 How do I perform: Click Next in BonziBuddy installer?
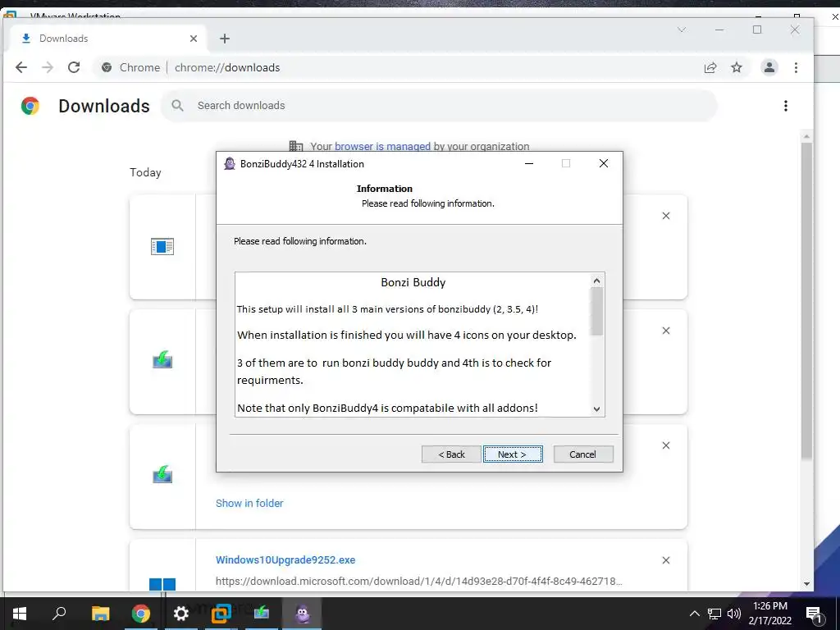tap(513, 454)
